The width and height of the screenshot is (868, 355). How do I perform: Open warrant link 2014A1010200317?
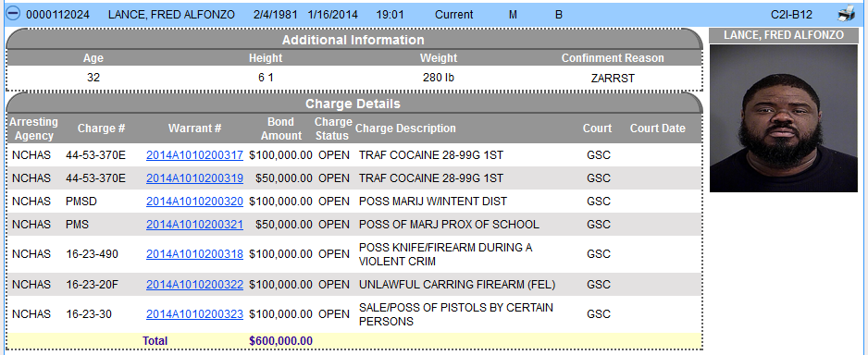tap(194, 155)
